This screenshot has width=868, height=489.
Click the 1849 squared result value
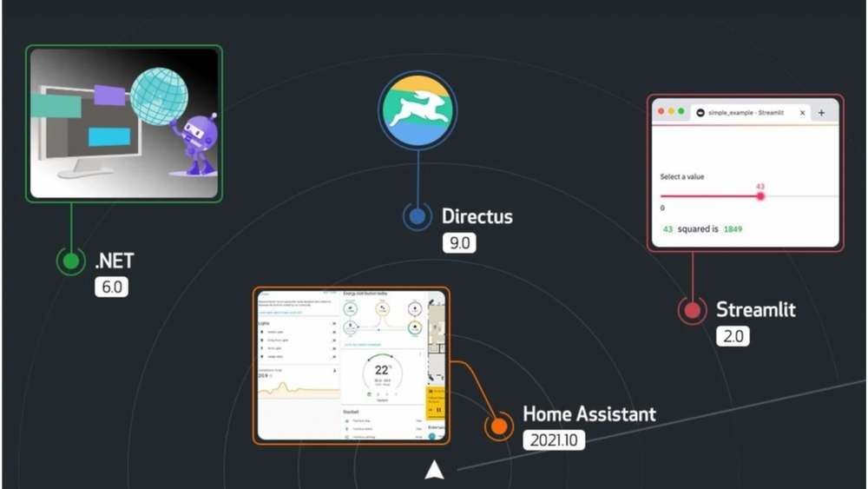(733, 228)
